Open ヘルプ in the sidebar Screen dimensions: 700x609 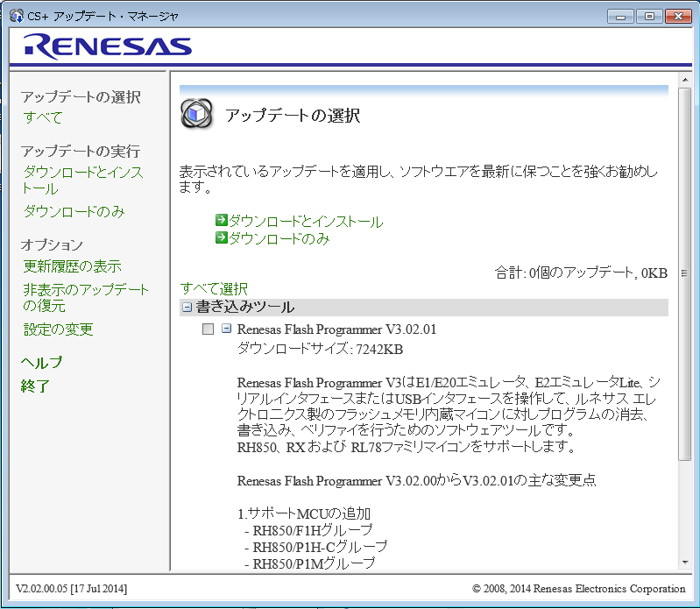point(41,362)
